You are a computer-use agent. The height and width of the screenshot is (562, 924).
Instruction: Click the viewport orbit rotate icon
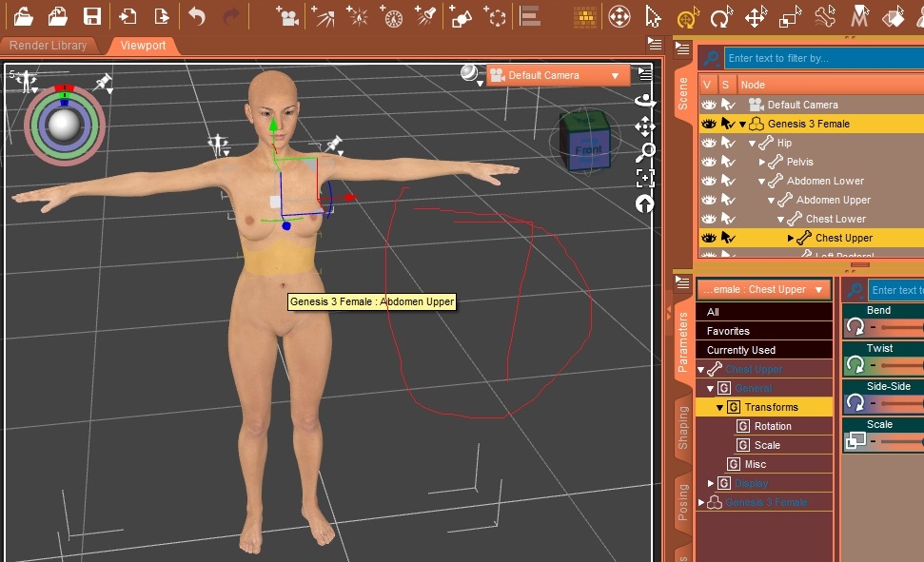click(645, 100)
